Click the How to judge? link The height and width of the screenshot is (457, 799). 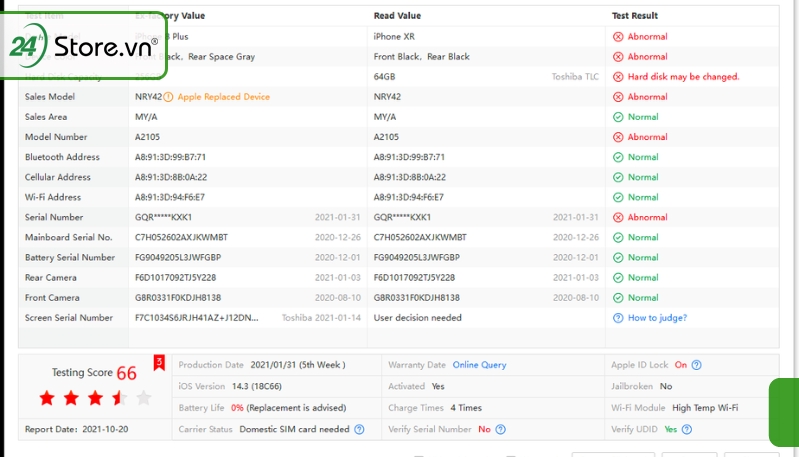[657, 318]
